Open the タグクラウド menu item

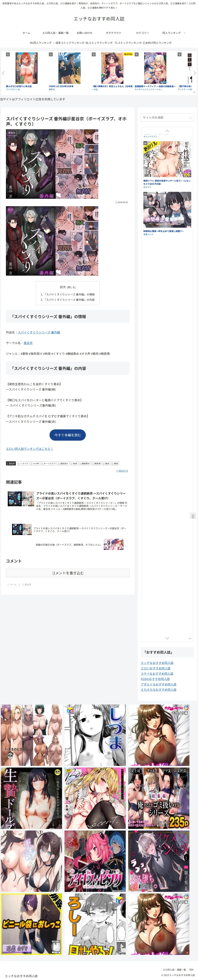[x=113, y=33]
